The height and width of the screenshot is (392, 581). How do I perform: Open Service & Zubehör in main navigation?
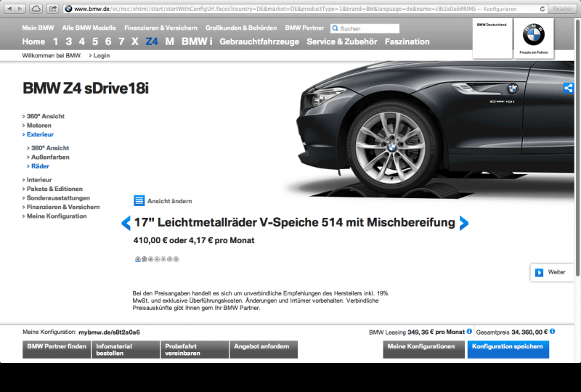click(x=342, y=41)
